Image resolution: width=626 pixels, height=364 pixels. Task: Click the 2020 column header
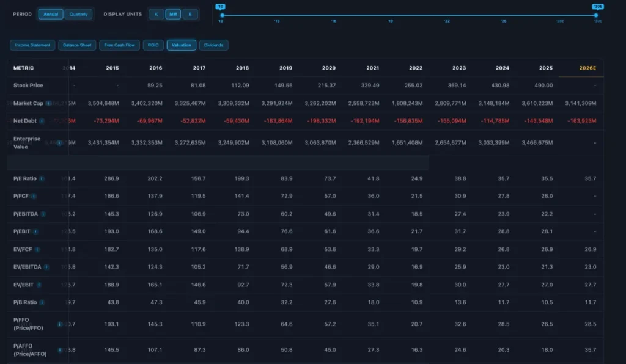tap(328, 68)
